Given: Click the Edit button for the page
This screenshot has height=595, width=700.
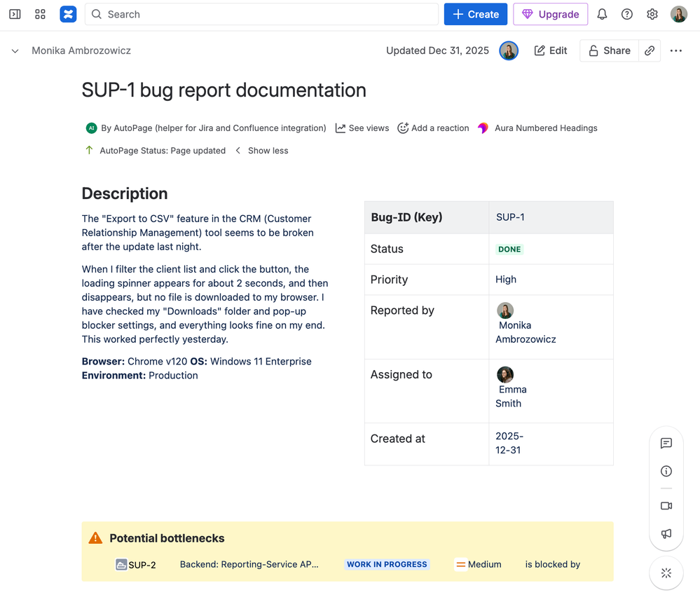Looking at the screenshot, I should click(550, 50).
